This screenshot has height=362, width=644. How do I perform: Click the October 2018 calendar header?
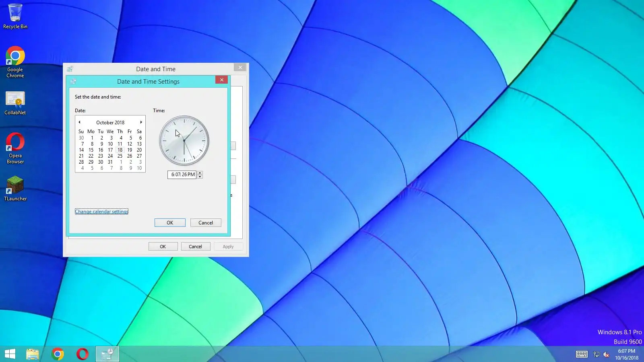[x=110, y=123]
